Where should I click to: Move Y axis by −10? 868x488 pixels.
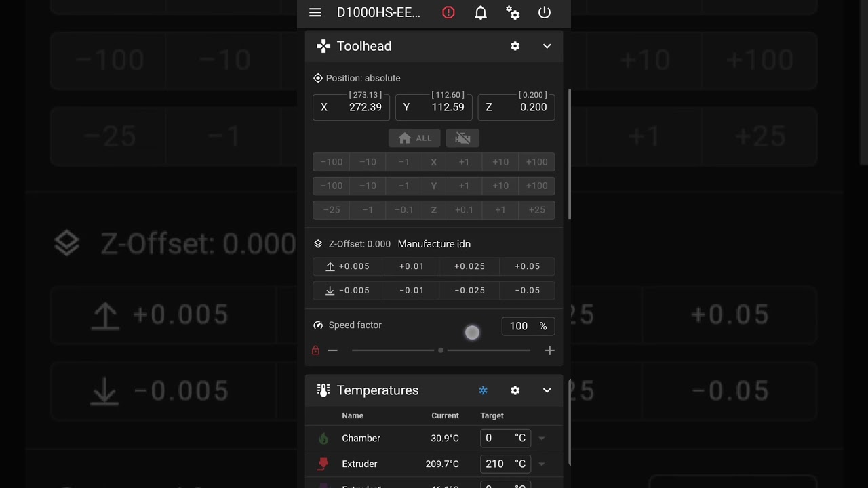[368, 186]
